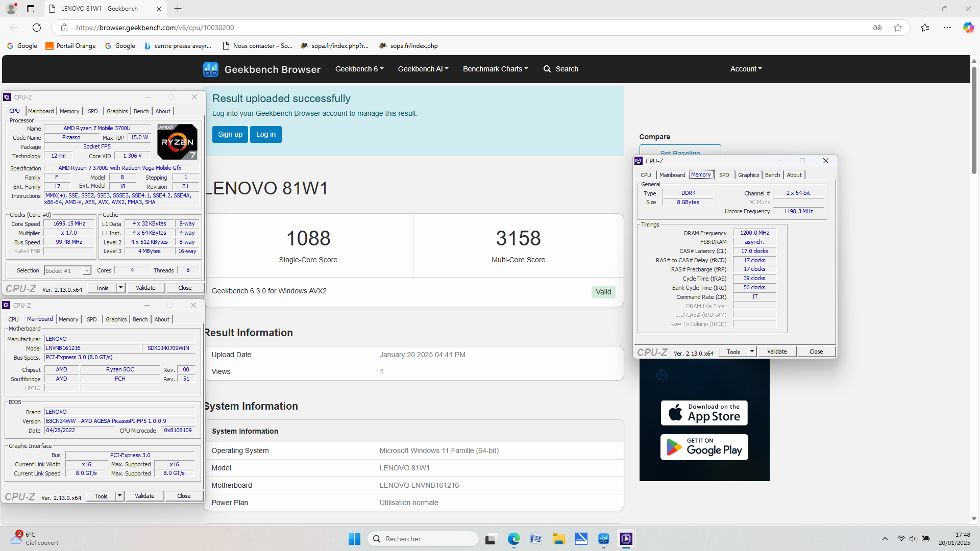This screenshot has width=980, height=551.
Task: Switch to CPU tab in Memory CPU-Z window
Action: (646, 175)
